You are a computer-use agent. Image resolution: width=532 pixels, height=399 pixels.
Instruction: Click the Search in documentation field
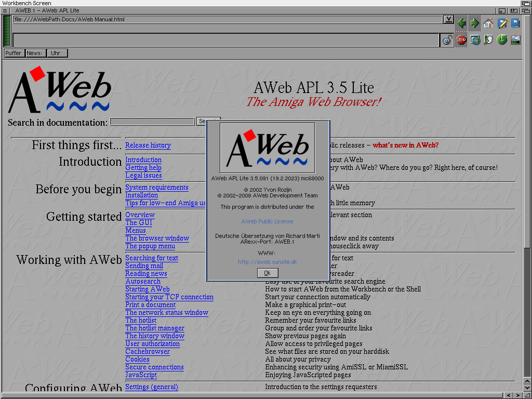coord(152,122)
